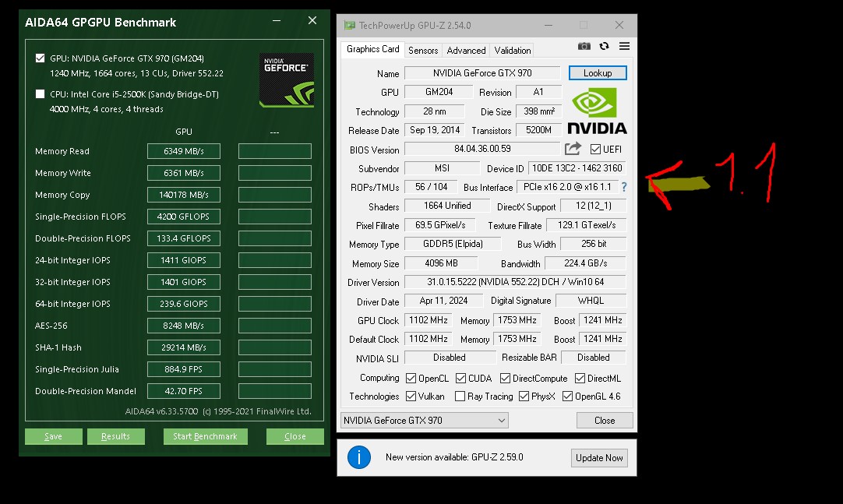Screen dimensions: 843x504
Task: Click the Double-Precision FLOPS value 133.4 GFLOPS
Action: point(183,238)
